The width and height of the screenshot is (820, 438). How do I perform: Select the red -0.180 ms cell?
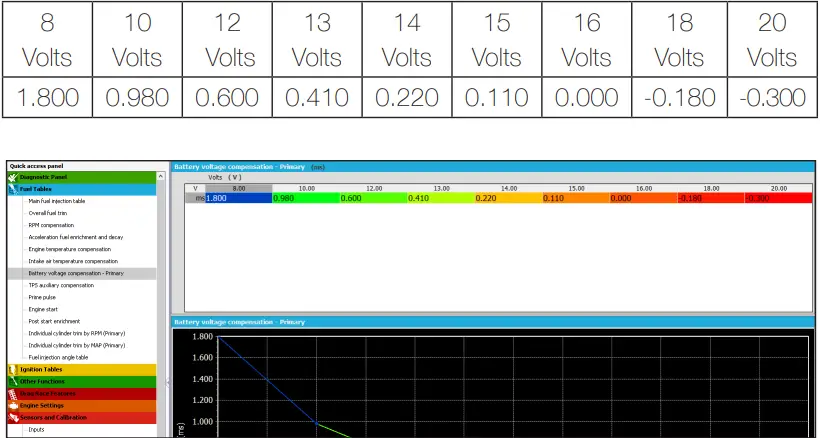[x=711, y=199]
